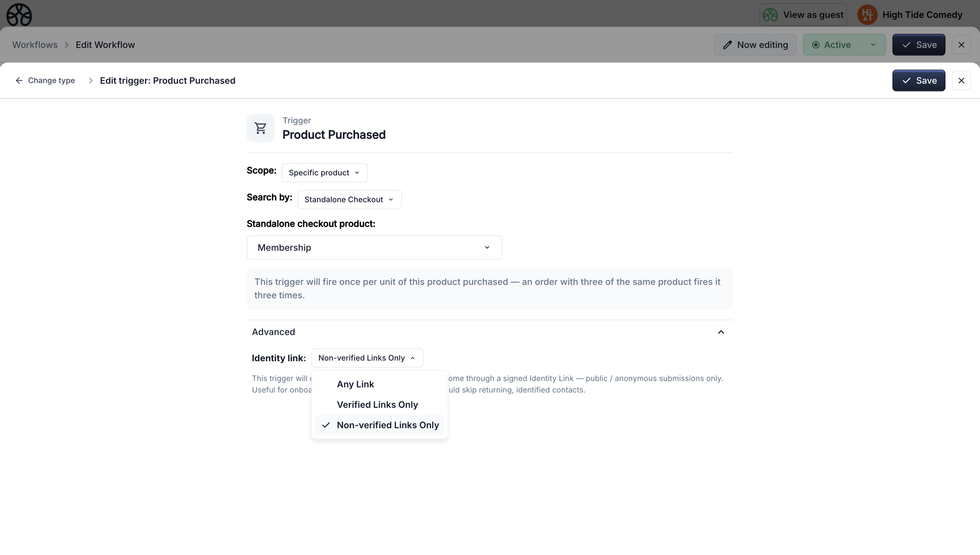The image size is (980, 555).
Task: Save the trigger in the panel header
Action: click(918, 80)
